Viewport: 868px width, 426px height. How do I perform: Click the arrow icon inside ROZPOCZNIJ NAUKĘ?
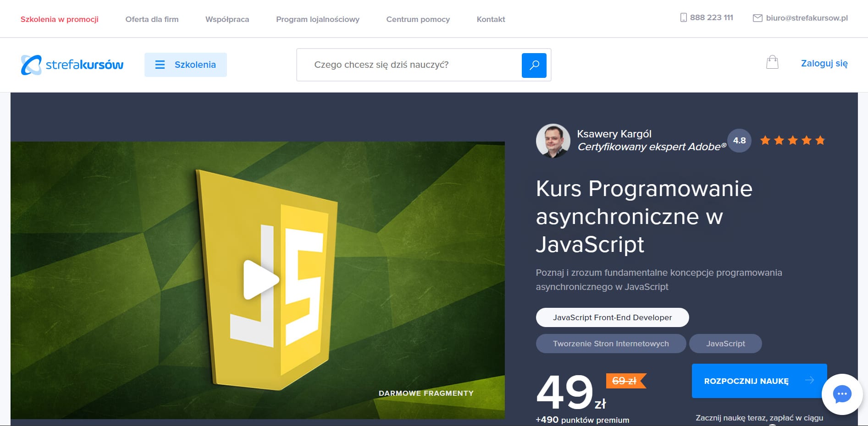(x=810, y=380)
